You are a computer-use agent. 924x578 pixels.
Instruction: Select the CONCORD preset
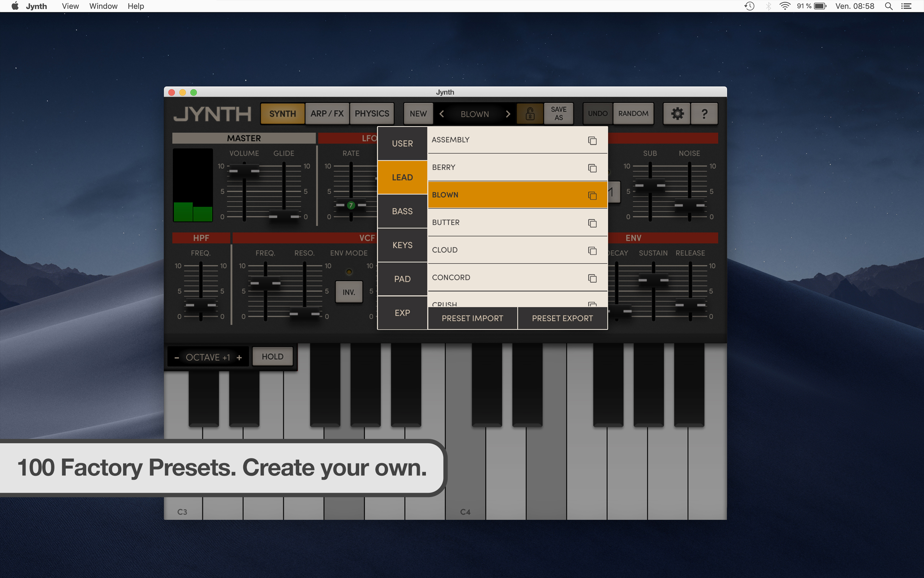pos(517,277)
